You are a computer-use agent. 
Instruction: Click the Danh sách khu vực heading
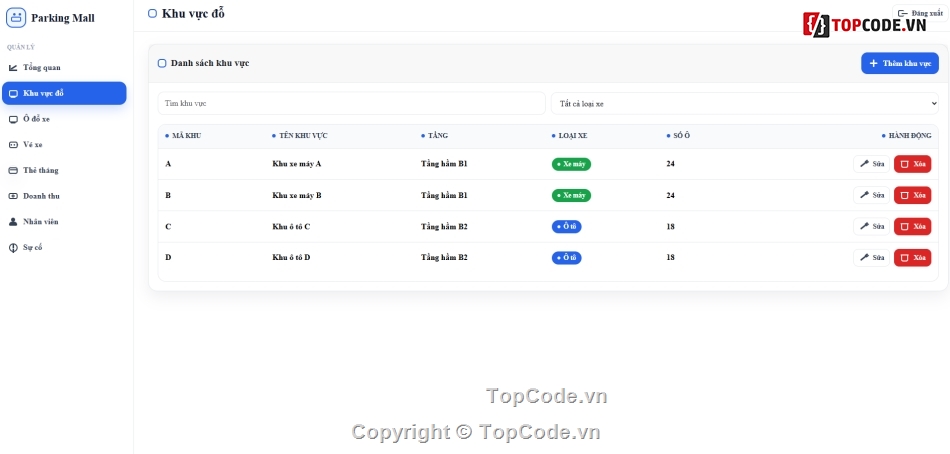(210, 63)
